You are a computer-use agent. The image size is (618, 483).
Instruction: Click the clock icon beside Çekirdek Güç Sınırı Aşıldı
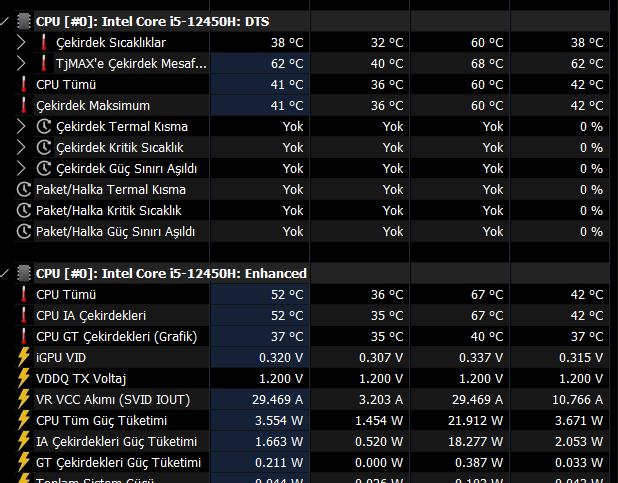[x=44, y=168]
